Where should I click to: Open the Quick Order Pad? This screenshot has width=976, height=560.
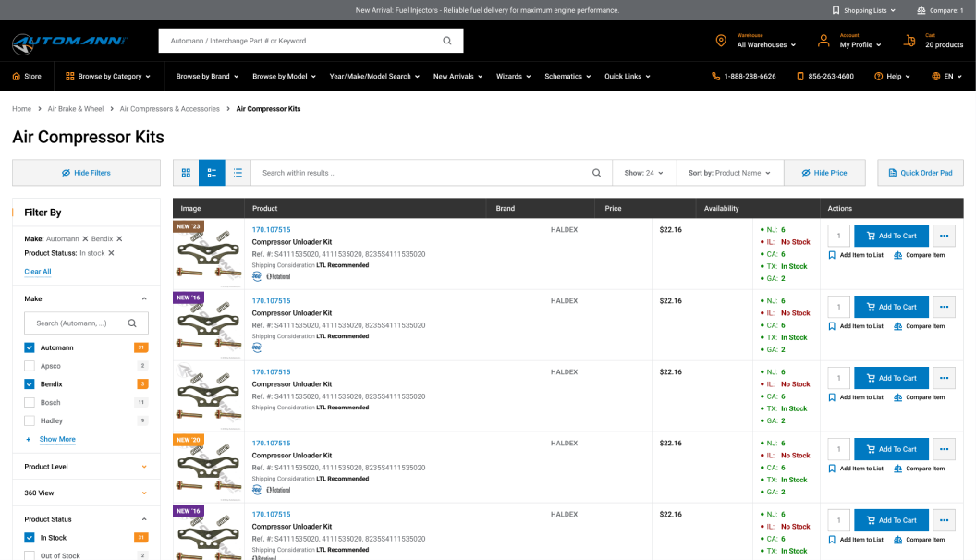pos(921,173)
